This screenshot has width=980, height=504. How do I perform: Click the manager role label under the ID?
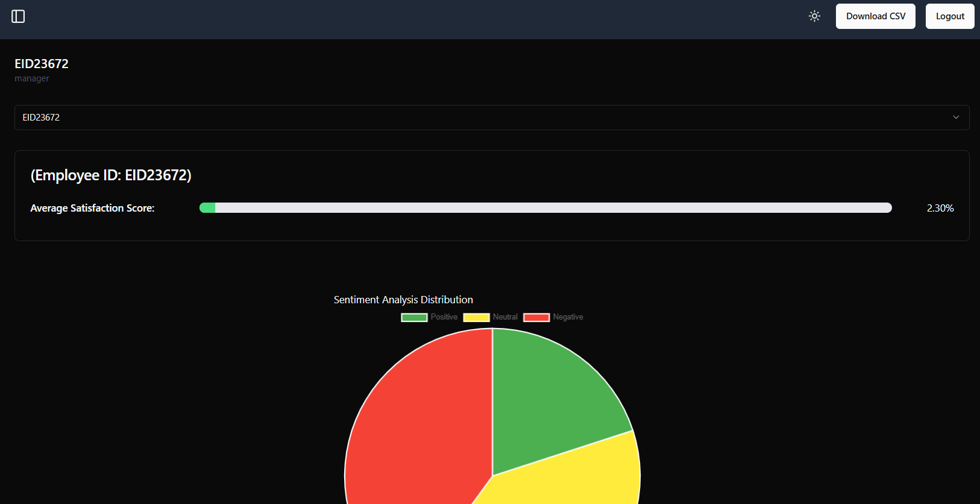(32, 78)
